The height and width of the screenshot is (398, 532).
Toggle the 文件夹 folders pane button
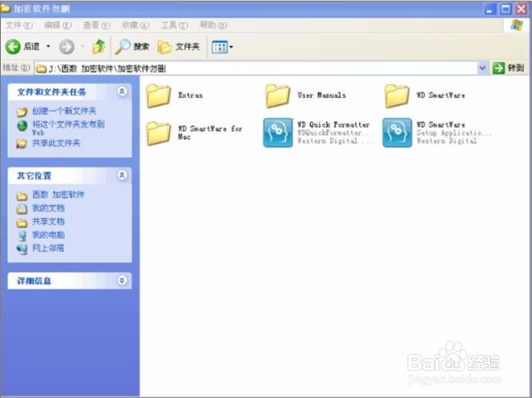pyautogui.click(x=179, y=47)
